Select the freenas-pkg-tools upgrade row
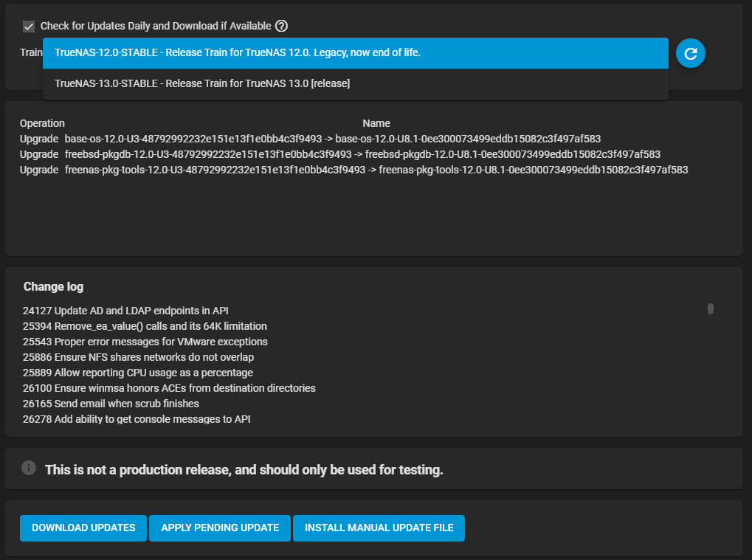Viewport: 752px width, 560px height. (354, 170)
